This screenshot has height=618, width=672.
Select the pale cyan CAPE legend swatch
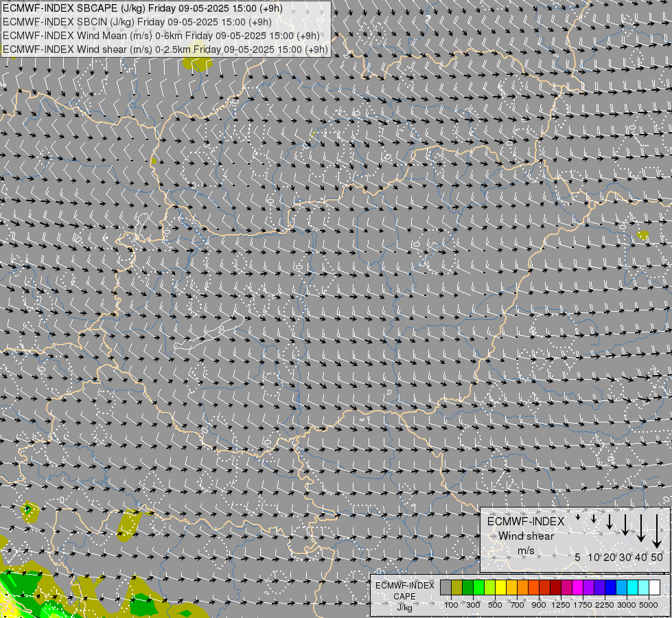click(x=644, y=587)
